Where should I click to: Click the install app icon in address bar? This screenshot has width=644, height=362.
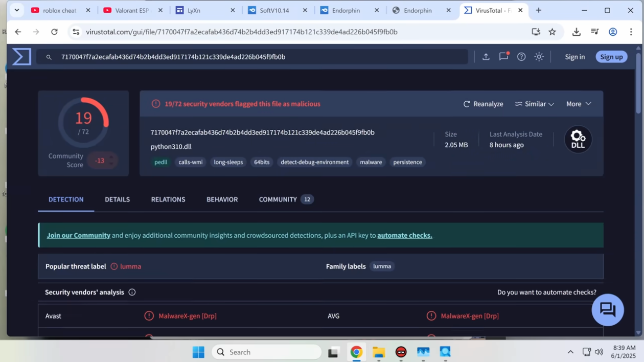pyautogui.click(x=536, y=32)
